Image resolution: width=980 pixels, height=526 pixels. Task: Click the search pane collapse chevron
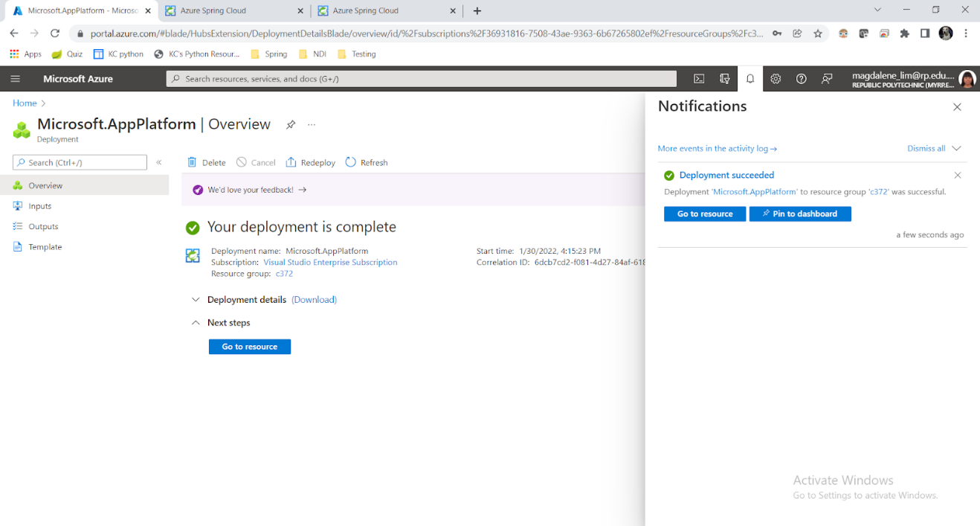(x=158, y=162)
